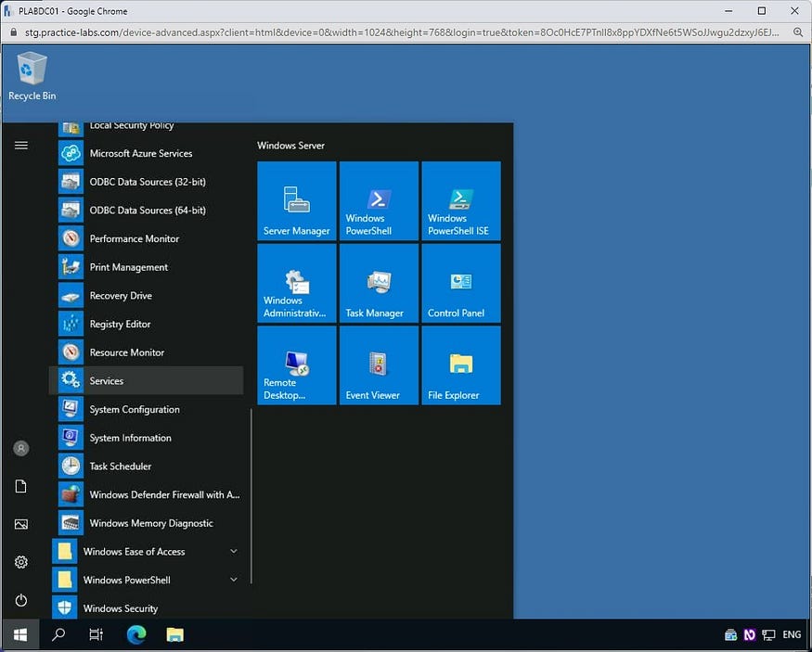Image resolution: width=812 pixels, height=652 pixels.
Task: Click the Chrome address bar URL
Action: pos(401,32)
